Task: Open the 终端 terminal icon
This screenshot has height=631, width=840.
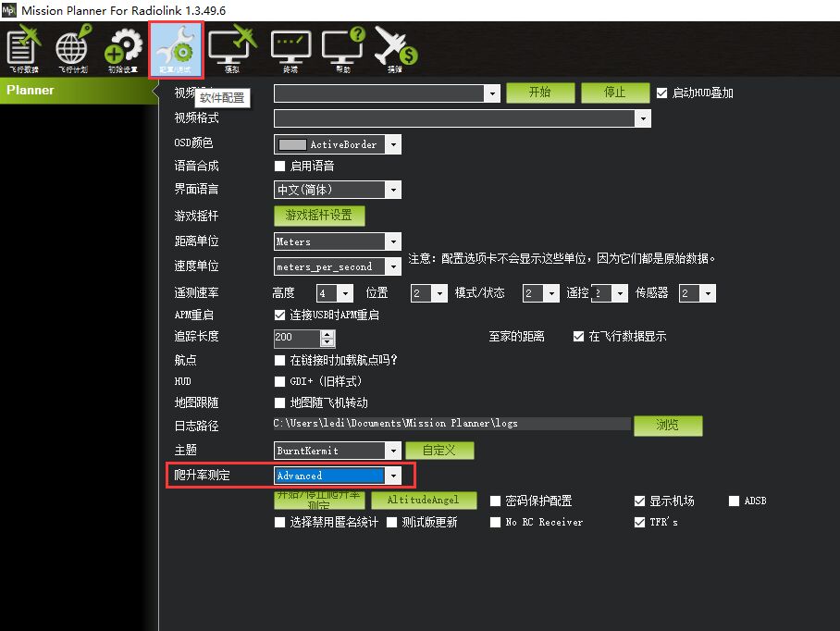Action: [x=290, y=49]
